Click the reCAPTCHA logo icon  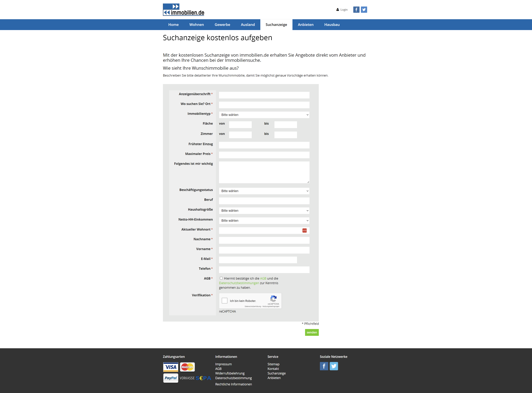click(273, 299)
